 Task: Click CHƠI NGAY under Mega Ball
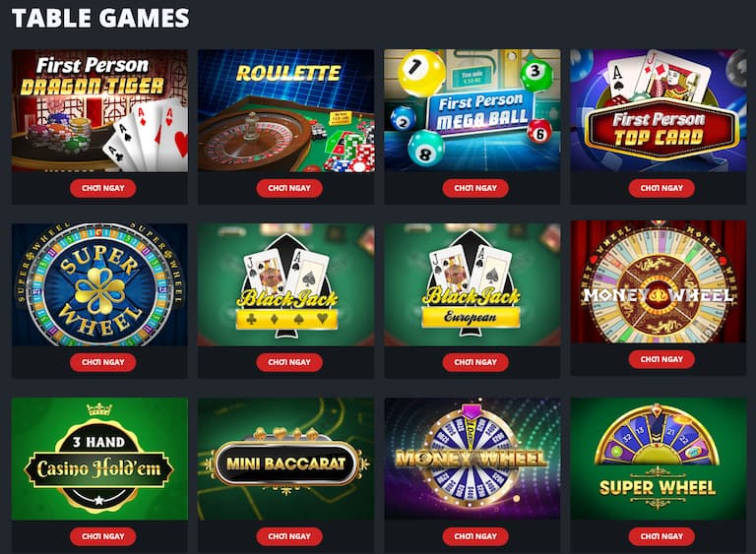(475, 188)
